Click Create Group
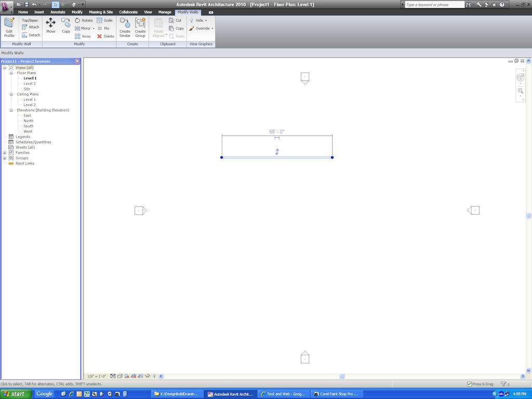532x399 pixels. [140, 28]
